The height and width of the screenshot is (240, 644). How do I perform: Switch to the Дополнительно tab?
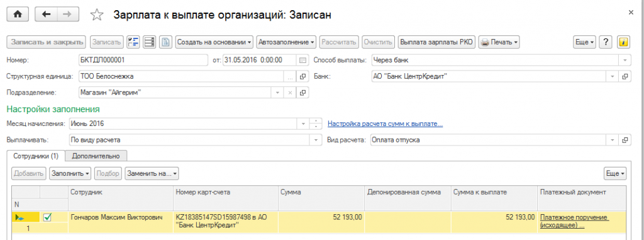coord(96,156)
